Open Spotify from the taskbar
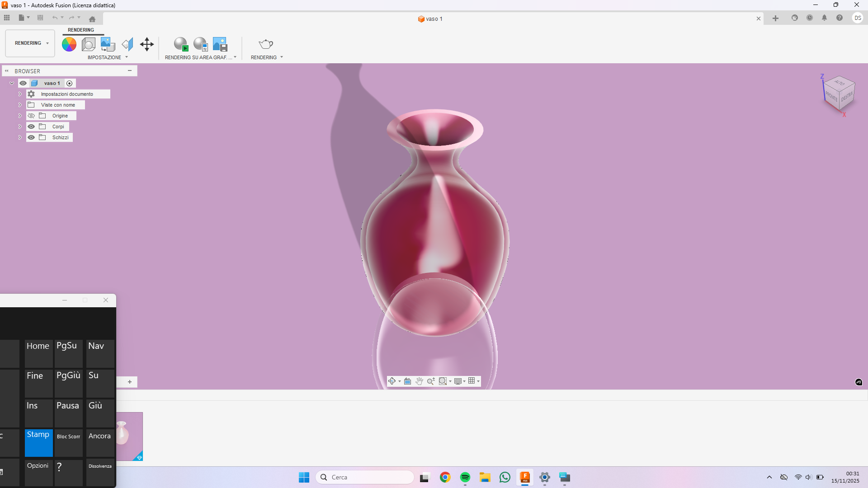 [x=465, y=477]
